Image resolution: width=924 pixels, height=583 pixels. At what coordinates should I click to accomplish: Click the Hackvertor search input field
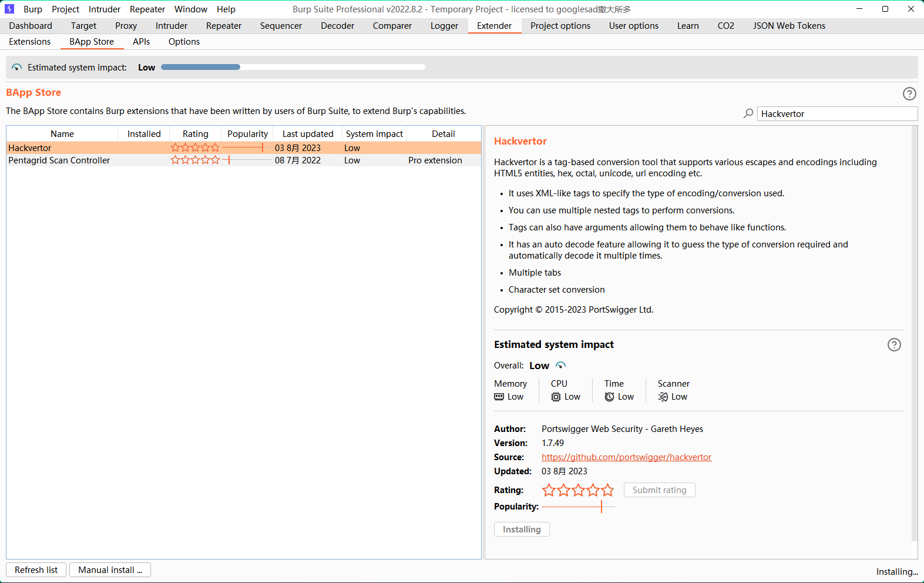(x=837, y=114)
